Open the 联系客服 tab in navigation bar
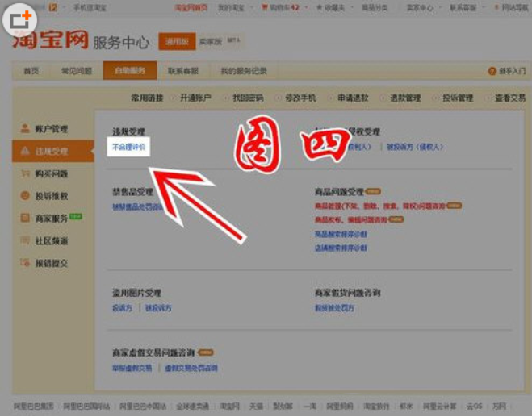 [183, 71]
